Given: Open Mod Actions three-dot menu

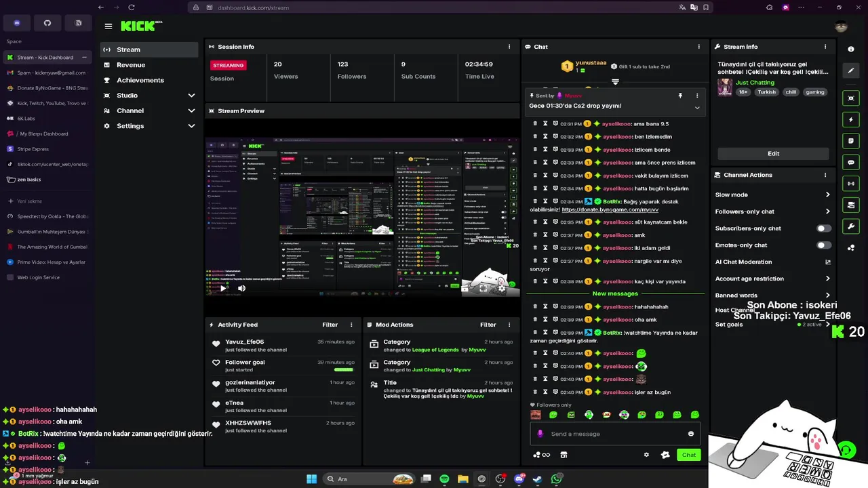Looking at the screenshot, I should point(509,325).
